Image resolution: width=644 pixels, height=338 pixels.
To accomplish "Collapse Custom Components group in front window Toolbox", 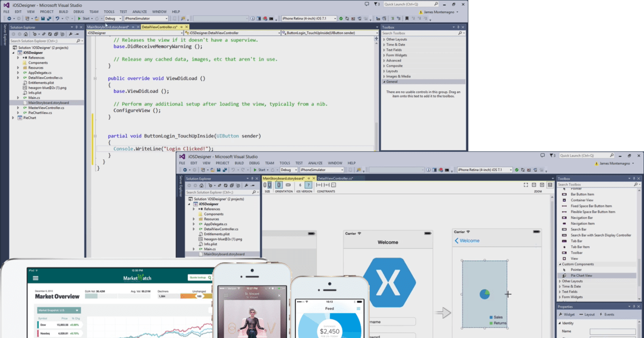I will [x=560, y=264].
